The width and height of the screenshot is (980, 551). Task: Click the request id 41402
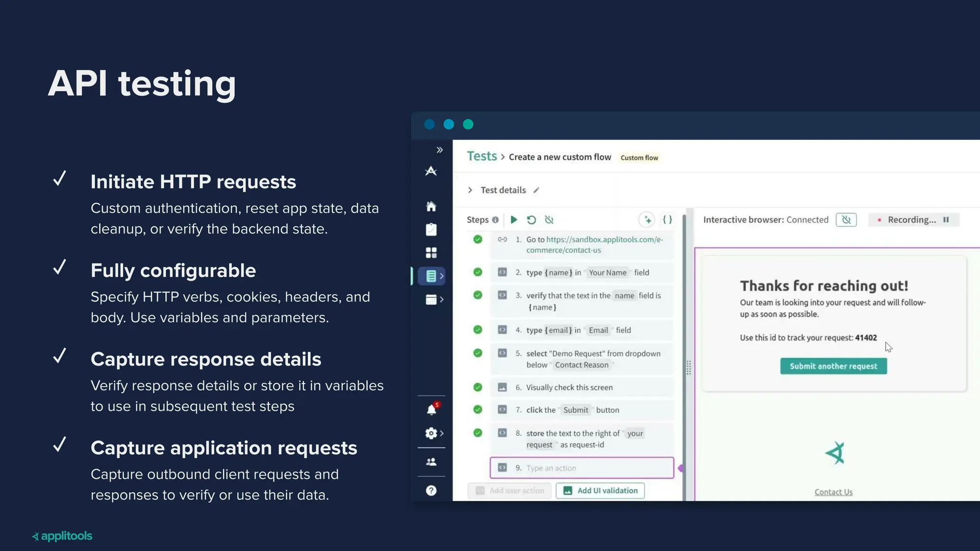click(866, 338)
